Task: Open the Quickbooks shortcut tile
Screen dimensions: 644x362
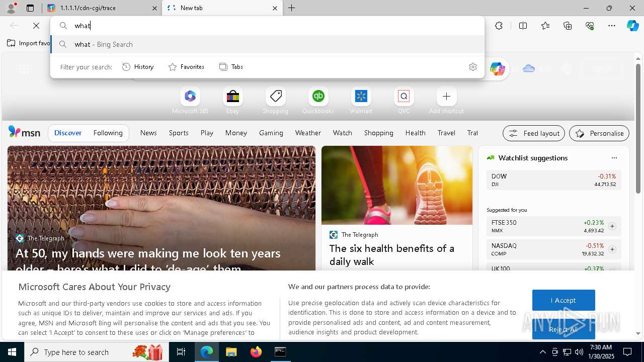Action: tap(318, 101)
